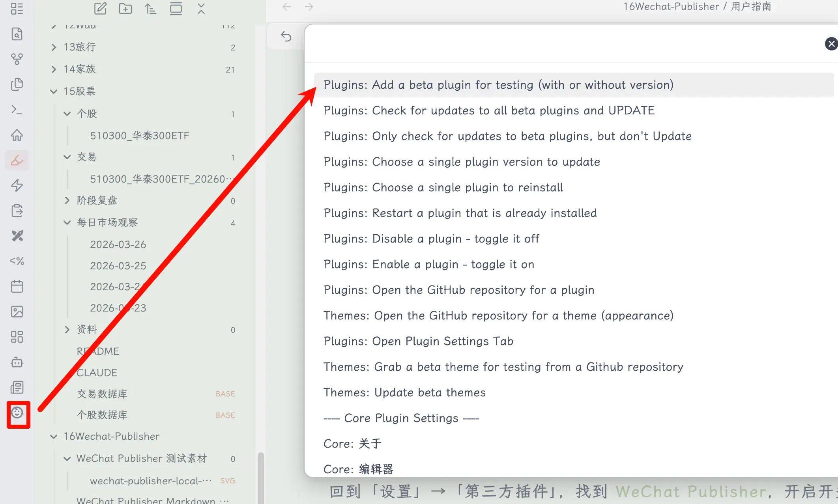Select Add a beta plugin for testing
The image size is (838, 504).
498,85
